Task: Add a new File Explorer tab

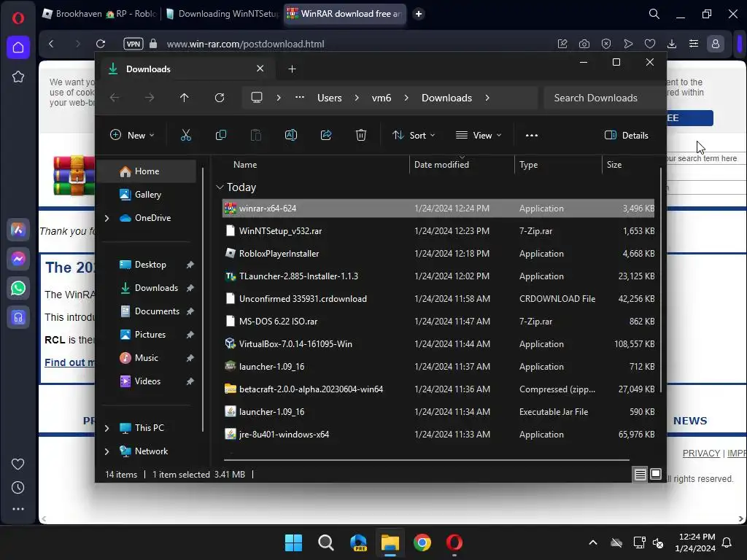Action: click(292, 69)
